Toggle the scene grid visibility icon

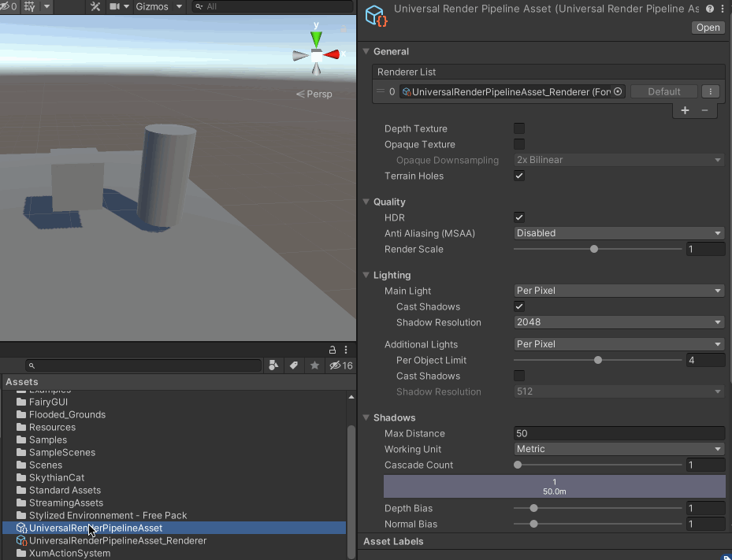pyautogui.click(x=31, y=6)
